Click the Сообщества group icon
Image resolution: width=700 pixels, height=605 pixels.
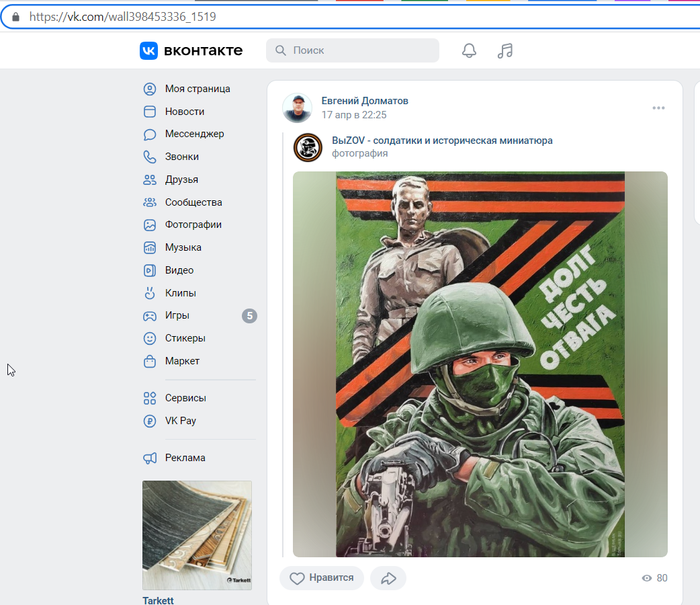click(150, 202)
